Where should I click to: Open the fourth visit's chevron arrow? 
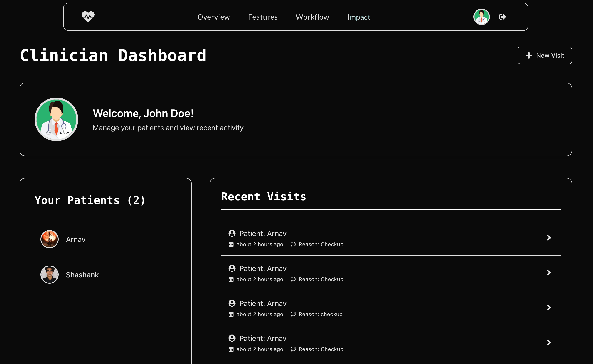[x=549, y=343]
